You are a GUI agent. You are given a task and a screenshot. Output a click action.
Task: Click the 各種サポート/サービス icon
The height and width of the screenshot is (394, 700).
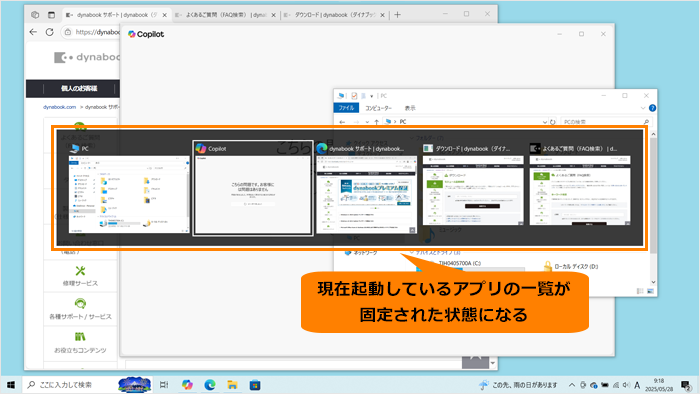pos(80,303)
